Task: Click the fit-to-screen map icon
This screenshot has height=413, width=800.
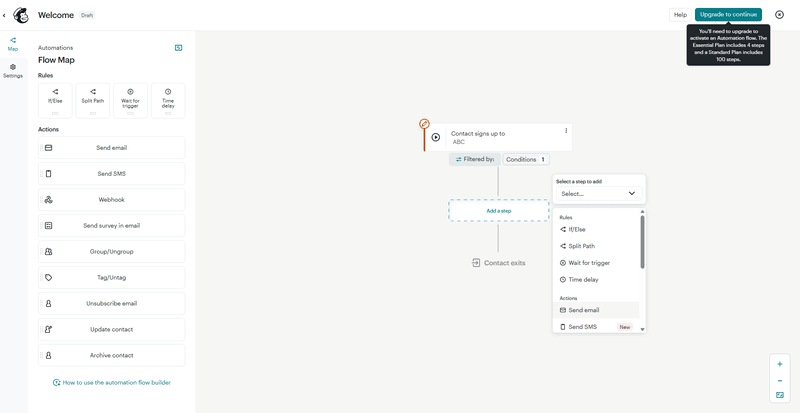Action: 780,395
